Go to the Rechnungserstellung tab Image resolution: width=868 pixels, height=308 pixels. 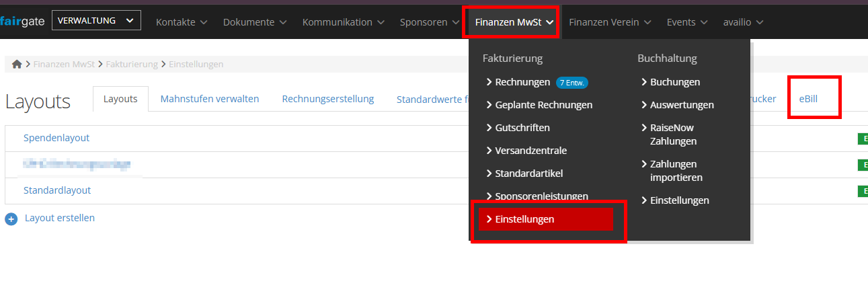328,98
